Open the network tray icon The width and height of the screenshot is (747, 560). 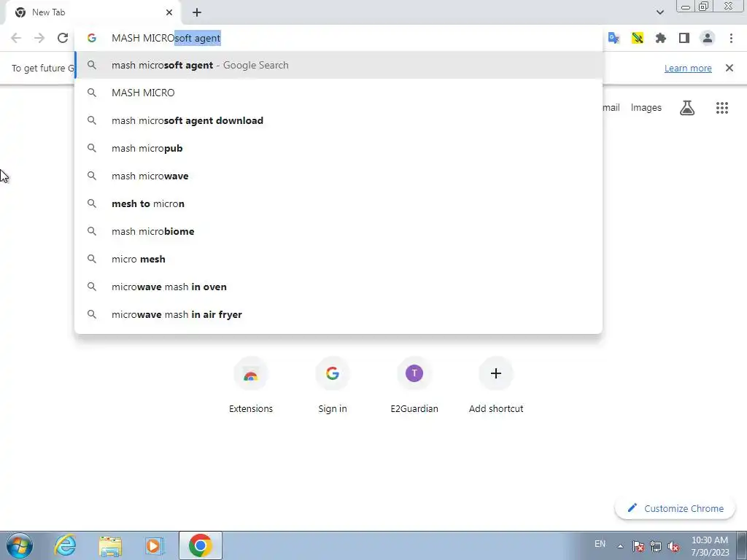tap(656, 546)
